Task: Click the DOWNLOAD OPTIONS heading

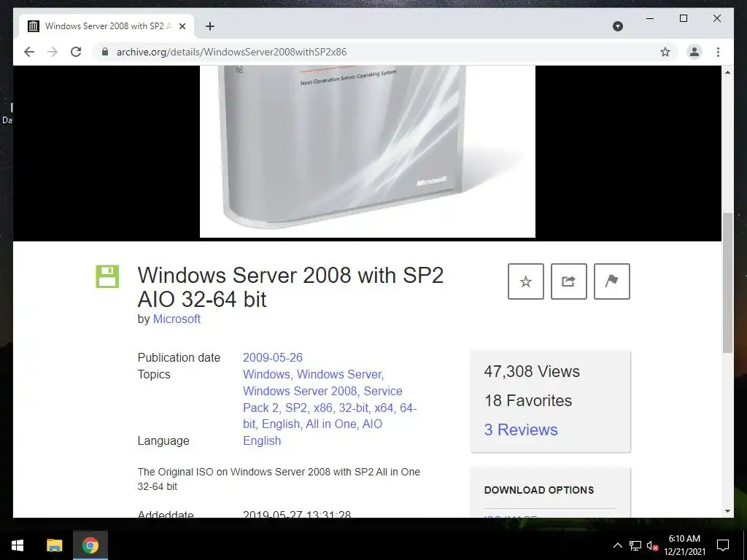Action: point(539,490)
